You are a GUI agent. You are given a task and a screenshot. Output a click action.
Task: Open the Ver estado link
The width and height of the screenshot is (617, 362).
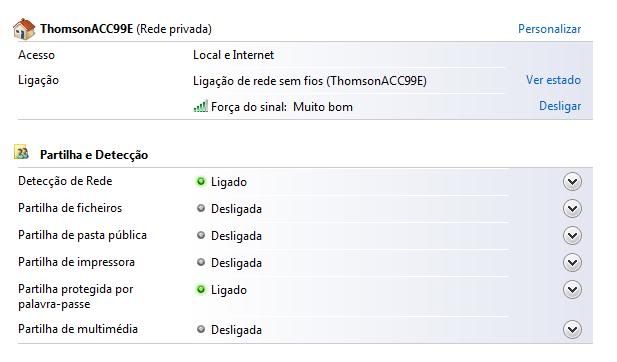[553, 80]
